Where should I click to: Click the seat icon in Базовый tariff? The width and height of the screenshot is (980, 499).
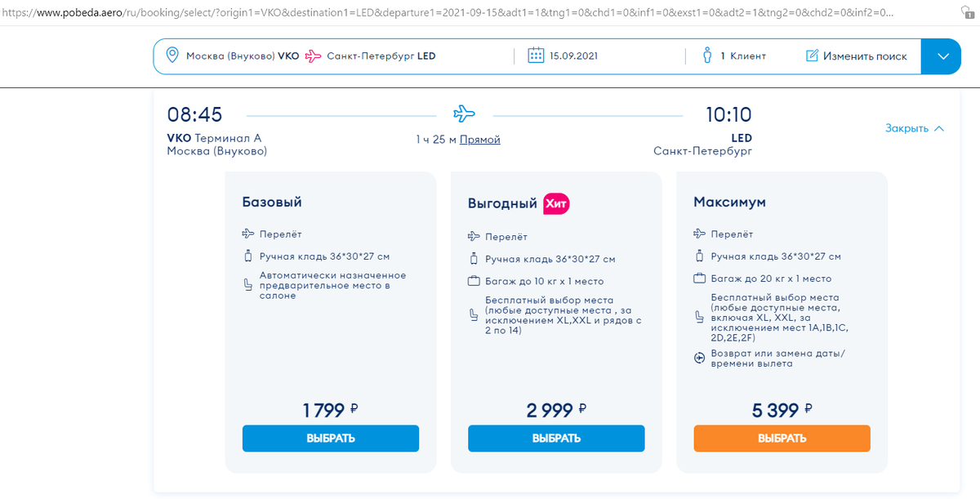[248, 285]
